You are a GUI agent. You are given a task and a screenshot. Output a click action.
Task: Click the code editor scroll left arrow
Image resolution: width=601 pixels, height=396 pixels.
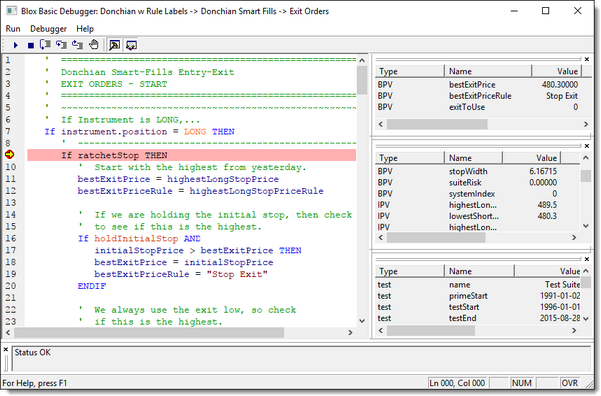point(8,333)
